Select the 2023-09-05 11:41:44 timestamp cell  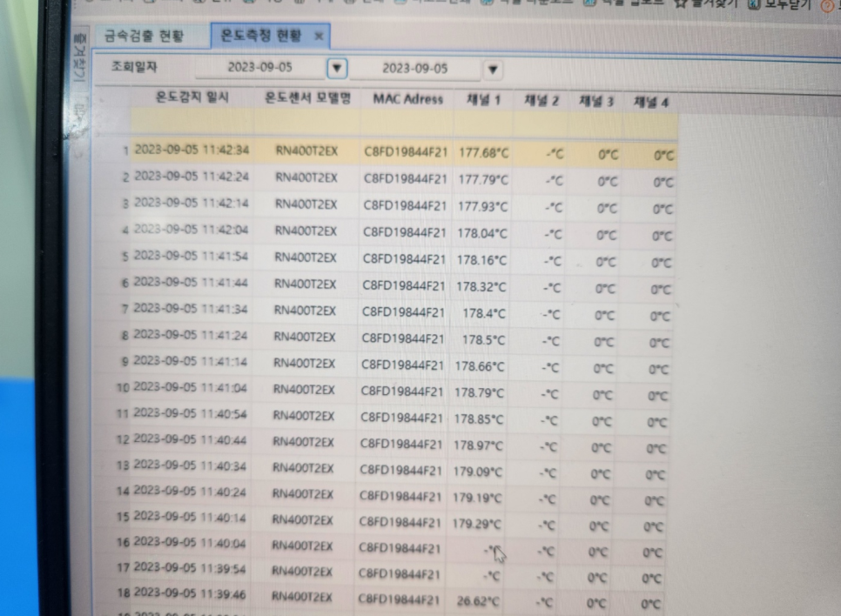(191, 283)
